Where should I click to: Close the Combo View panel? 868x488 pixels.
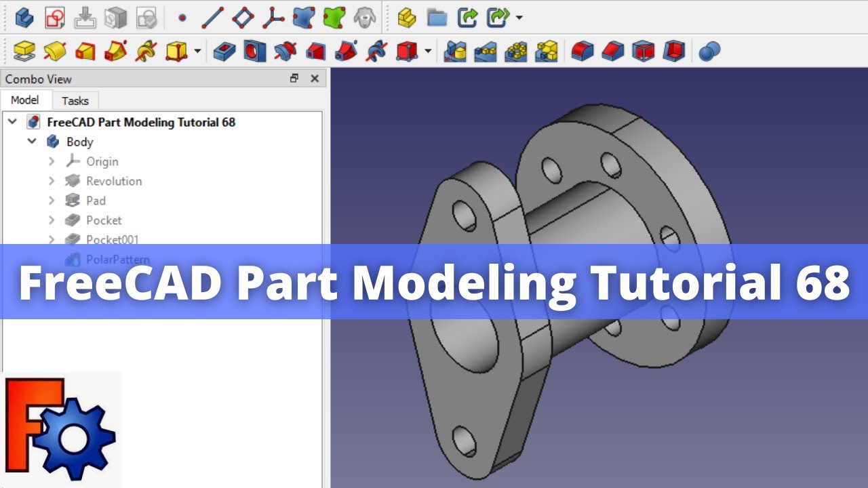[x=315, y=79]
